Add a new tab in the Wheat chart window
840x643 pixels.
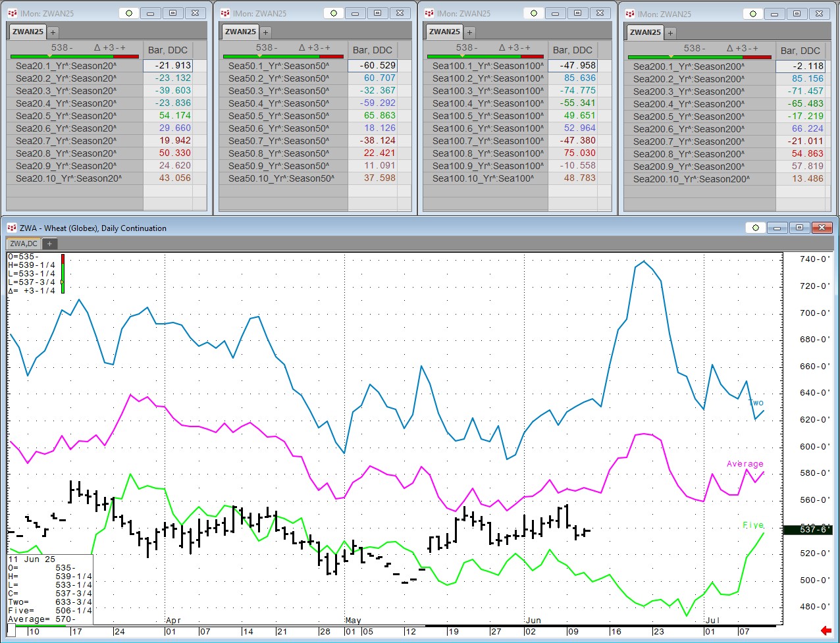click(49, 244)
